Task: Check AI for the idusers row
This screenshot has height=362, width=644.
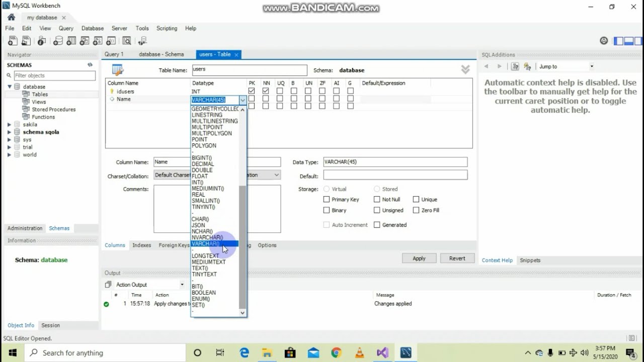Action: tap(336, 91)
